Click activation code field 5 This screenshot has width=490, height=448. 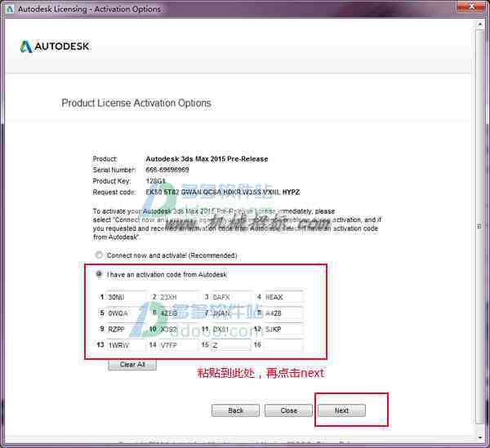pos(126,313)
